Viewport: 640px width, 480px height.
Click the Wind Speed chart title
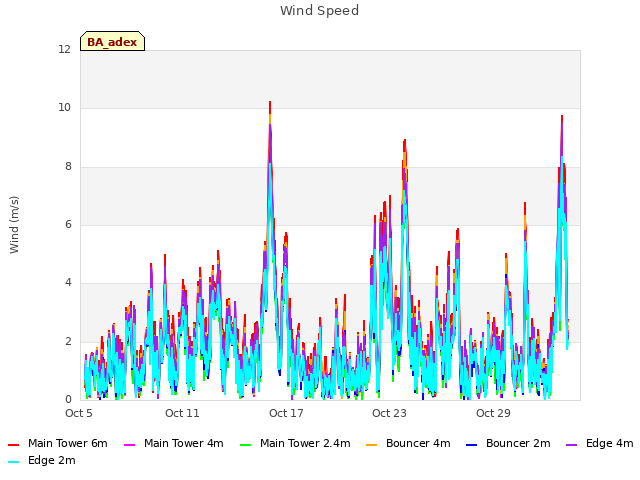[319, 11]
